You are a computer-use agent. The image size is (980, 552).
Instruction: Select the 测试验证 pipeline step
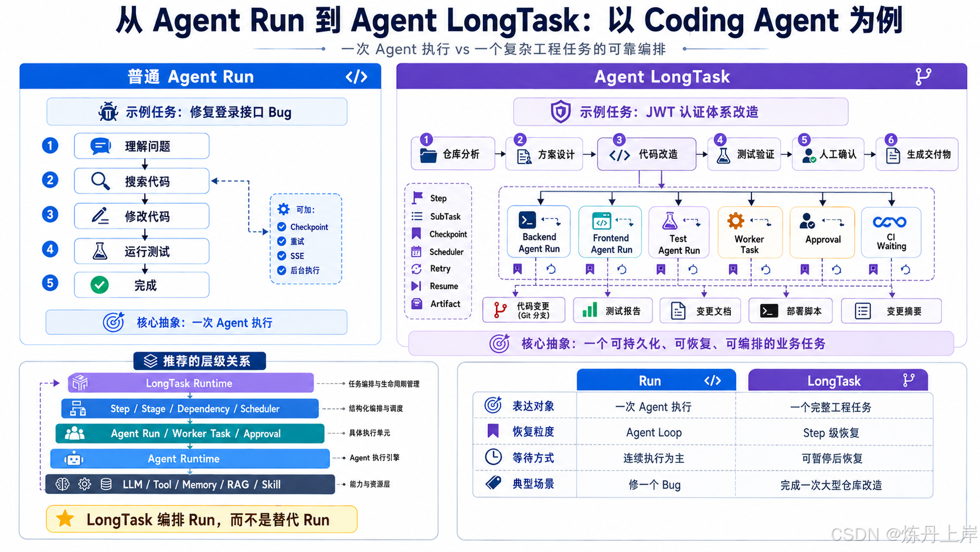744,154
